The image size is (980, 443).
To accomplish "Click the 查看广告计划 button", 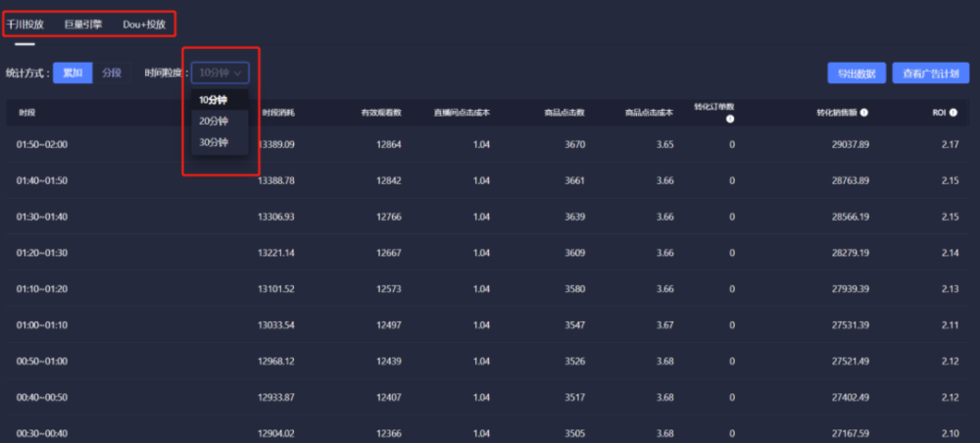I will (x=931, y=74).
